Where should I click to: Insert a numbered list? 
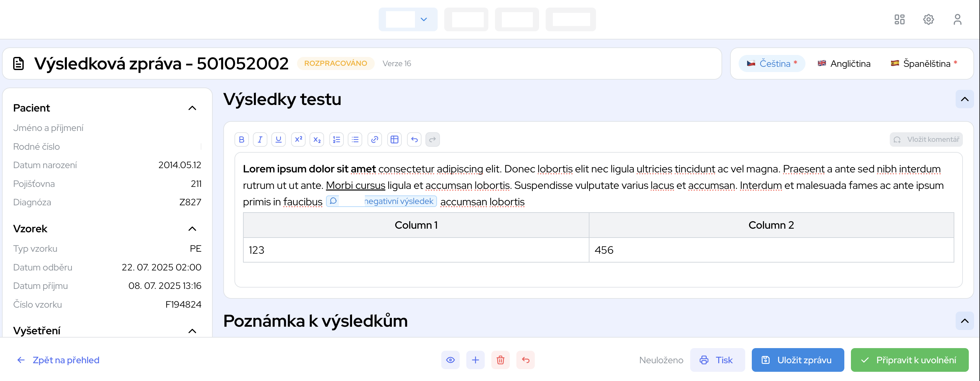(x=336, y=140)
